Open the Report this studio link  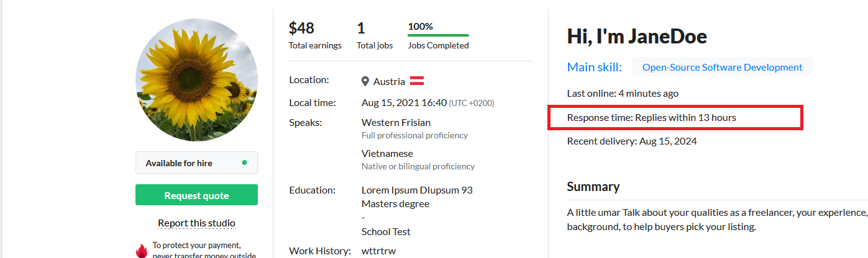point(196,223)
